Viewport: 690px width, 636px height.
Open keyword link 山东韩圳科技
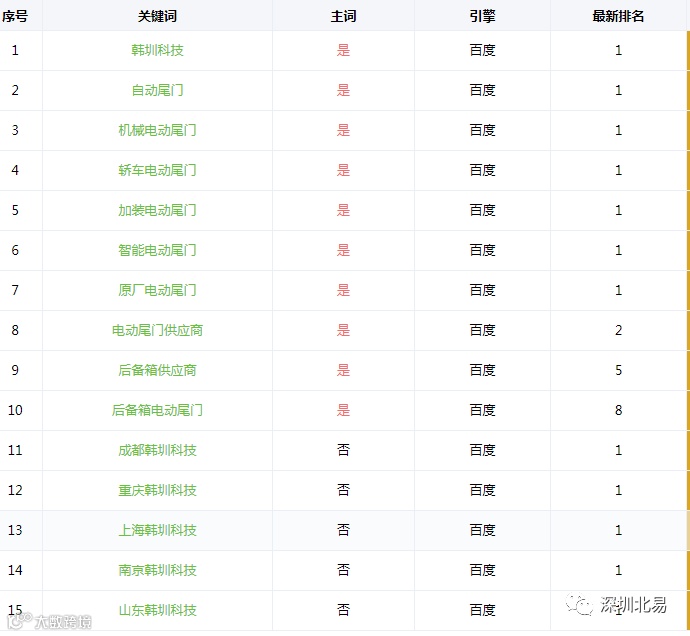pyautogui.click(x=157, y=610)
